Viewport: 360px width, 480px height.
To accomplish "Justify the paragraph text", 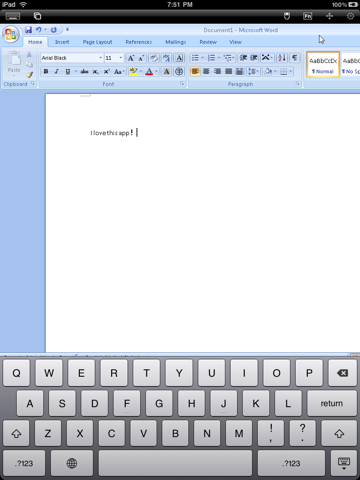I will (x=228, y=71).
